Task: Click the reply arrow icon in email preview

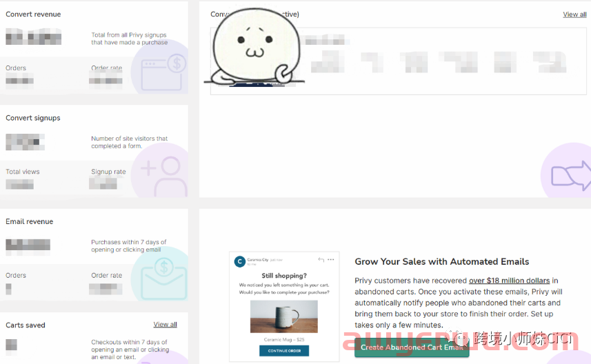Action: [x=321, y=260]
